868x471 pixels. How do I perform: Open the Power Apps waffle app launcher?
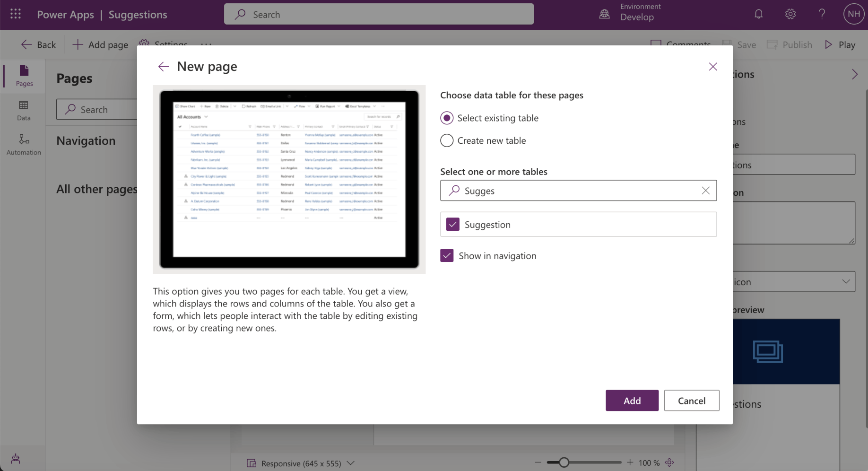16,14
